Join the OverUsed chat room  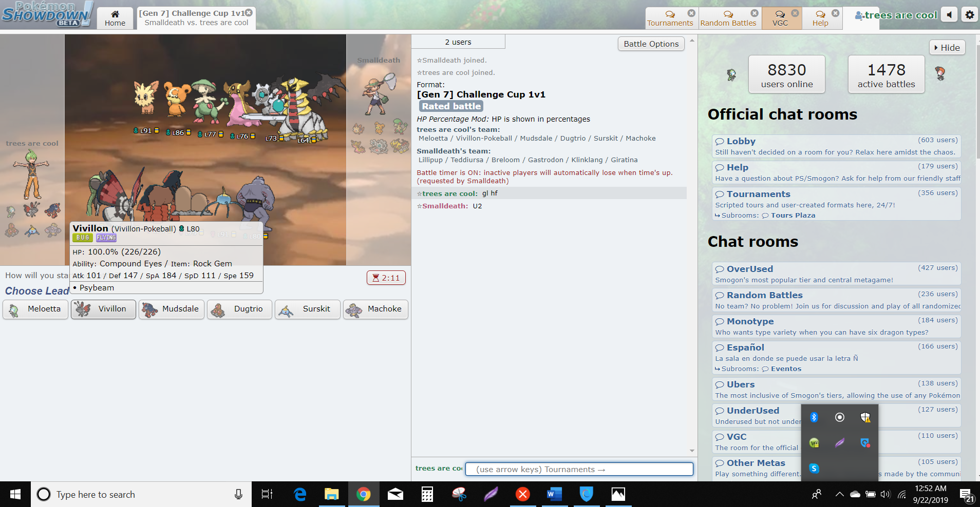click(x=749, y=269)
